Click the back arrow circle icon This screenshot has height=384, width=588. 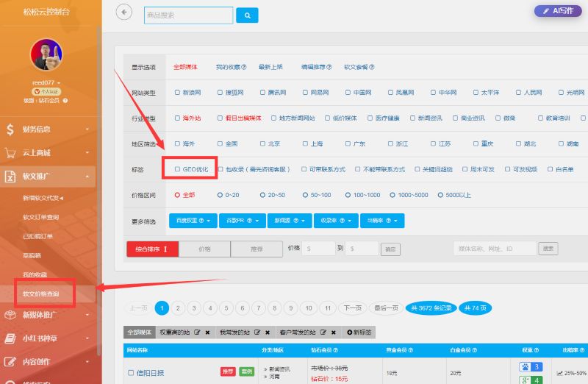tap(123, 12)
